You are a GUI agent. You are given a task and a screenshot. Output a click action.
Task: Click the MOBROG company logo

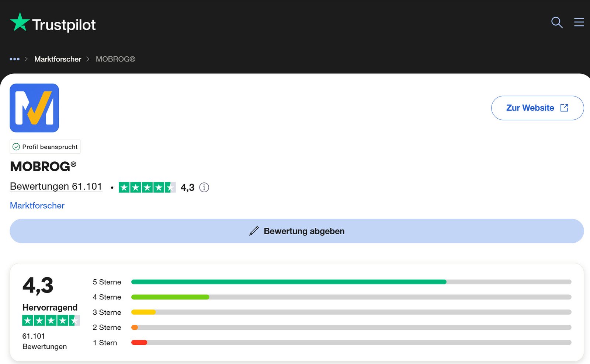pyautogui.click(x=34, y=108)
